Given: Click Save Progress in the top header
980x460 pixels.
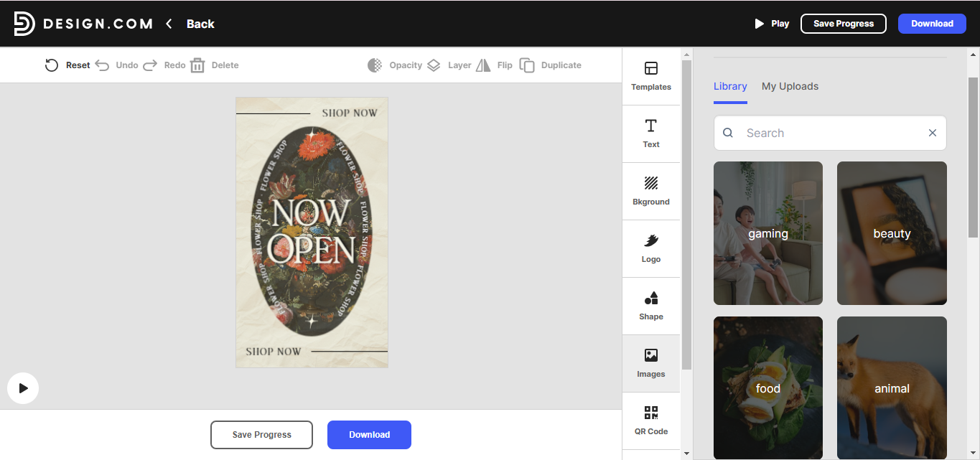Looking at the screenshot, I should (x=844, y=24).
